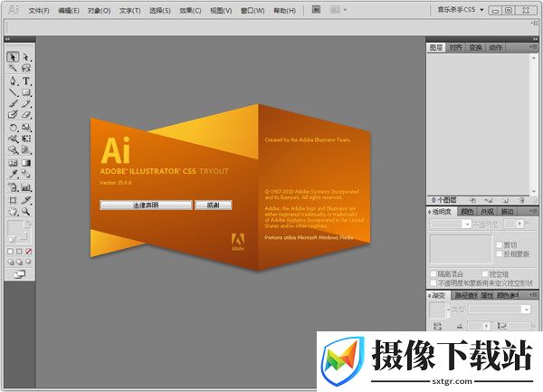The height and width of the screenshot is (392, 543).
Task: Open the gradient panel flyout menu
Action: 534,295
